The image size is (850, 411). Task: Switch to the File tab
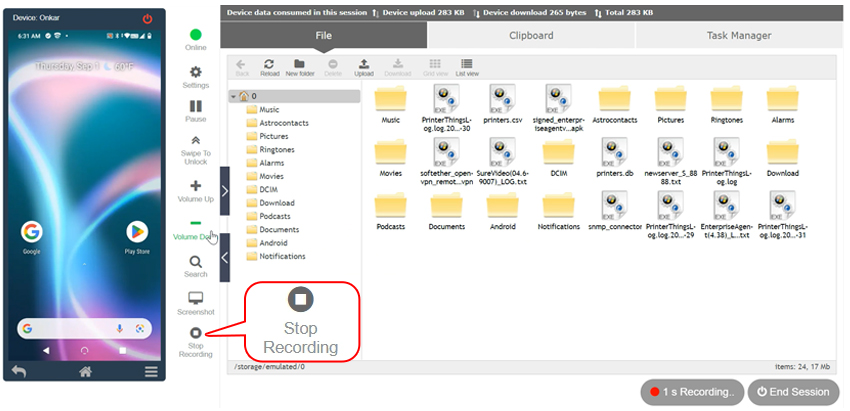(x=324, y=36)
